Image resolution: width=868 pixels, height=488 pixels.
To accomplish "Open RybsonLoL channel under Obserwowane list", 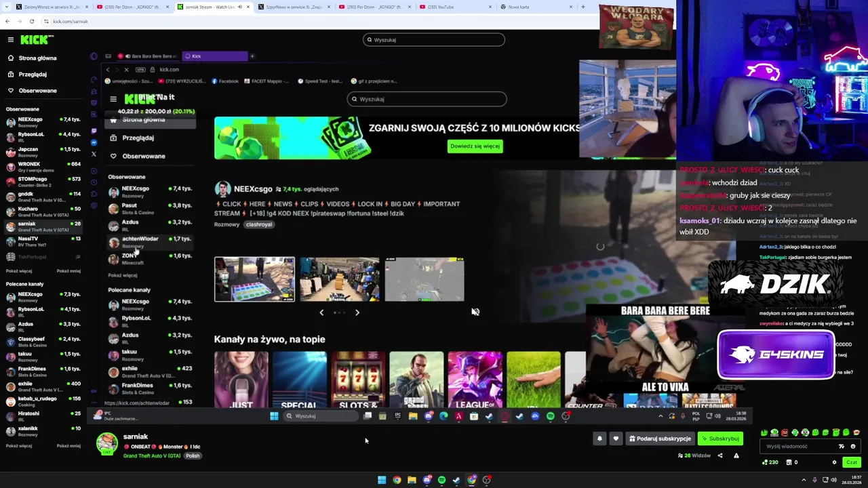I will tap(43, 137).
